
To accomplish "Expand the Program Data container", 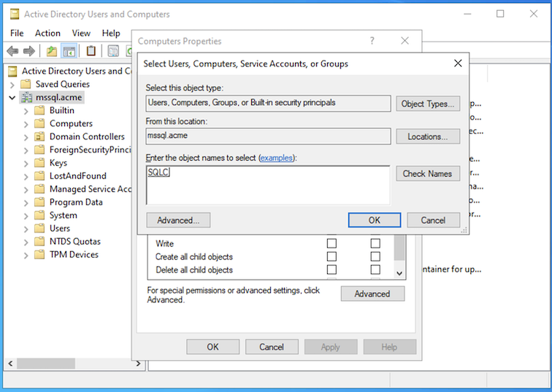I will (x=26, y=203).
